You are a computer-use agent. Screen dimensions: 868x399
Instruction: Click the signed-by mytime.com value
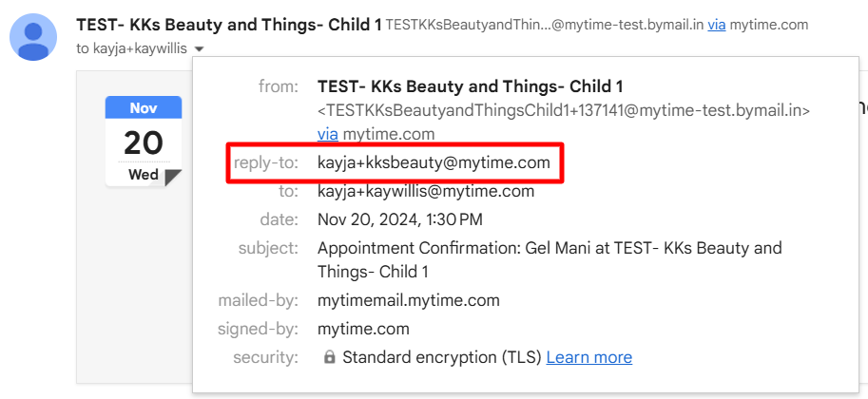point(364,330)
